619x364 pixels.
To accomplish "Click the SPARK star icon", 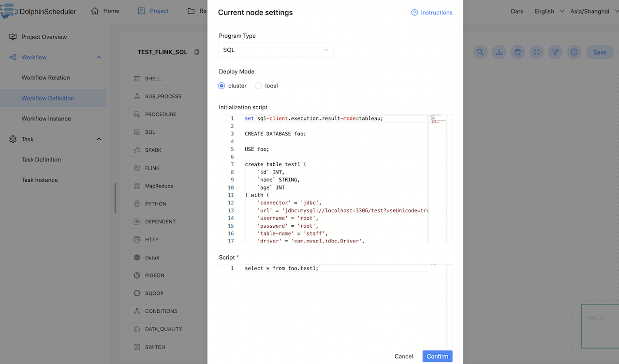I will (x=137, y=150).
